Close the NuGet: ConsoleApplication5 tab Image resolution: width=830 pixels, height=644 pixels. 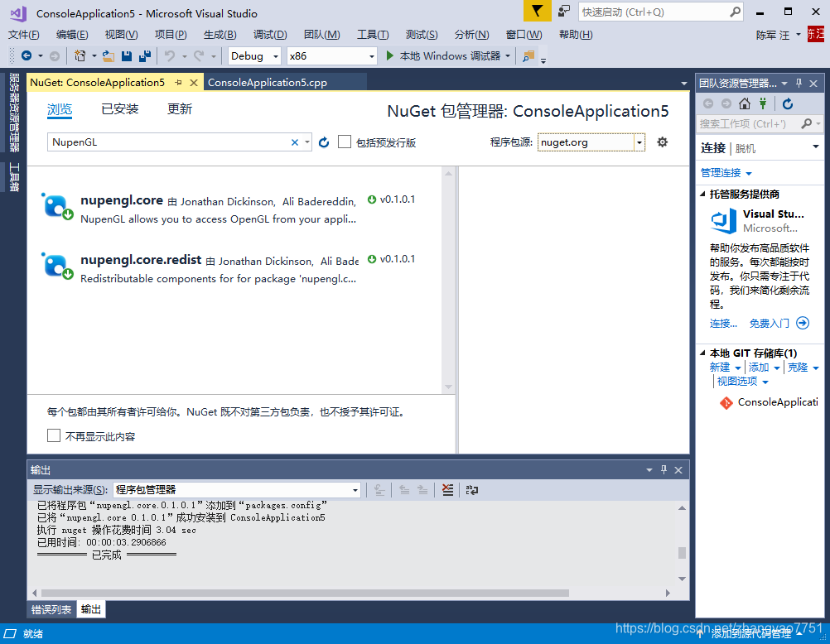pos(194,83)
